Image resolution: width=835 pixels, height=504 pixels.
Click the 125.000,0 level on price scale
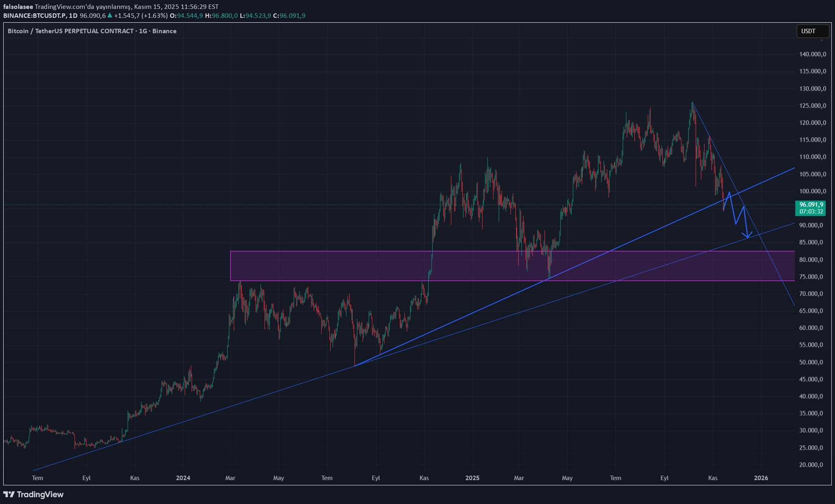click(x=812, y=106)
